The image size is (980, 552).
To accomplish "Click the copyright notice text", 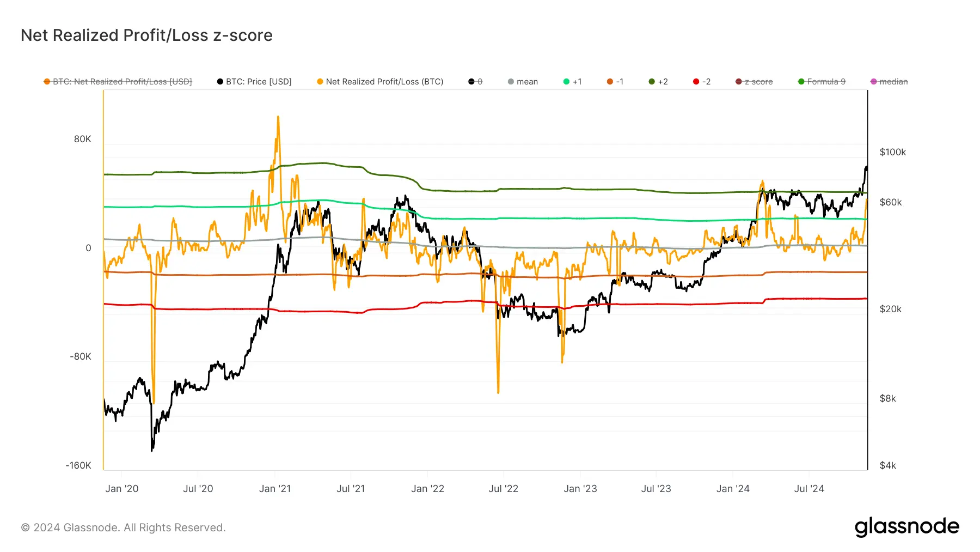I will [123, 527].
